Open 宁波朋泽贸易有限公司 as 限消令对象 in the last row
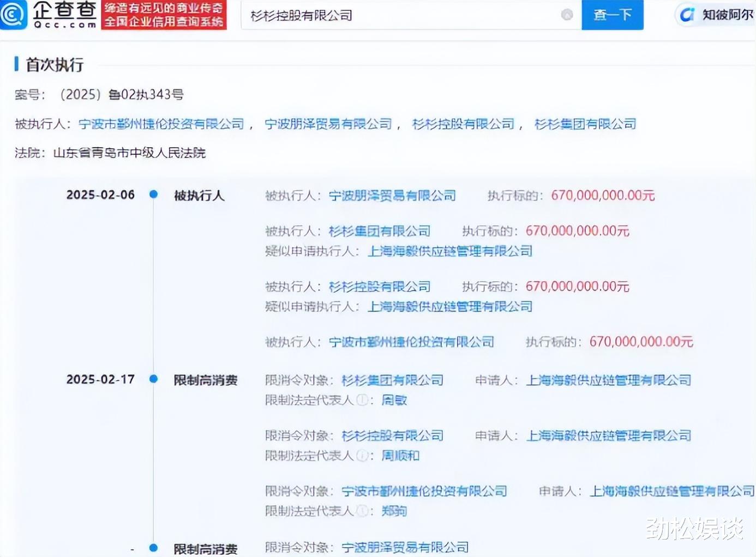Viewport: 756px width, 557px height. click(405, 548)
